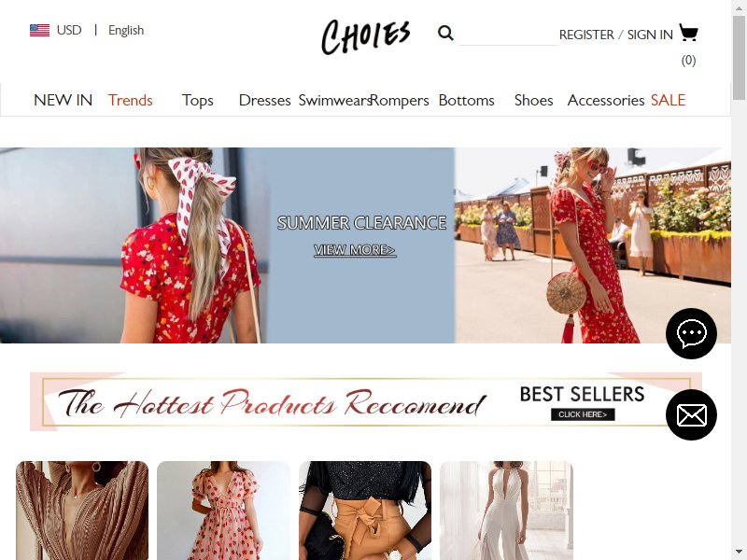Image resolution: width=747 pixels, height=560 pixels.
Task: Click the search magnifier icon
Action: [445, 33]
